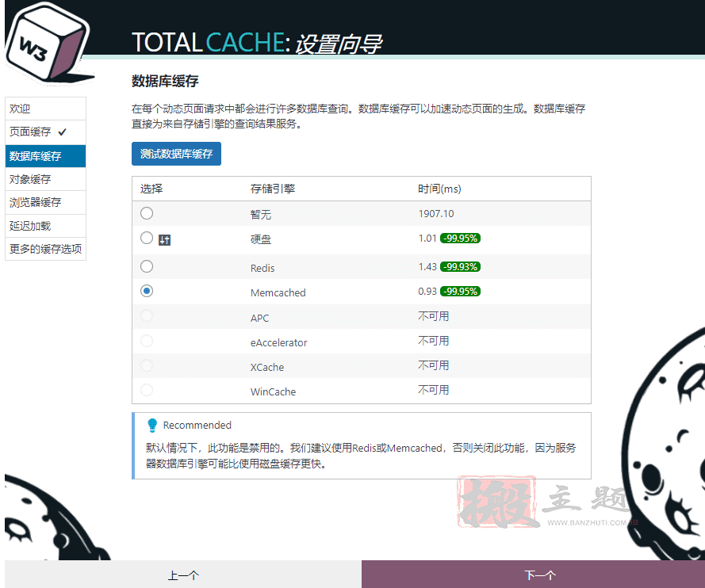
Task: Click the 1.01 time value
Action: (427, 238)
